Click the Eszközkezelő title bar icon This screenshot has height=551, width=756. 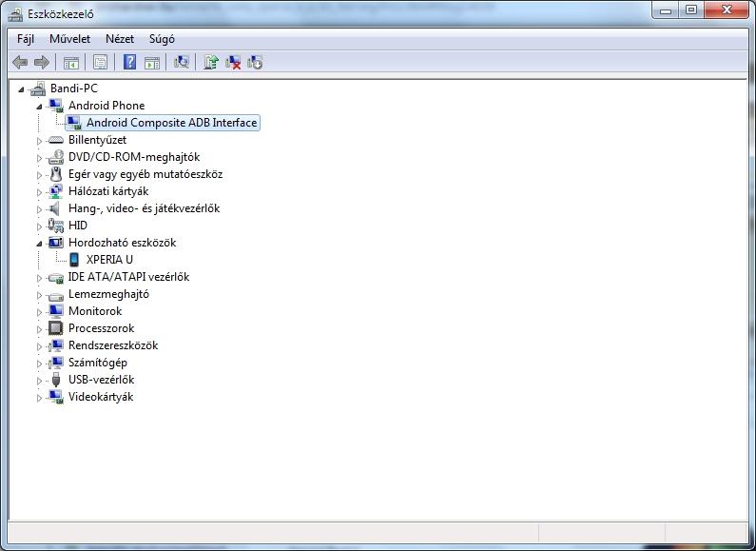(x=15, y=13)
